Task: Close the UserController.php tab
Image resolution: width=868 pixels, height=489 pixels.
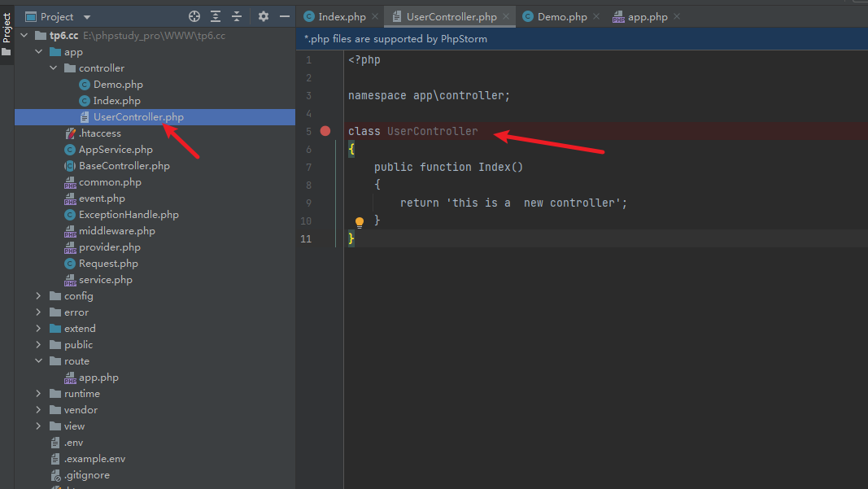Action: click(506, 16)
